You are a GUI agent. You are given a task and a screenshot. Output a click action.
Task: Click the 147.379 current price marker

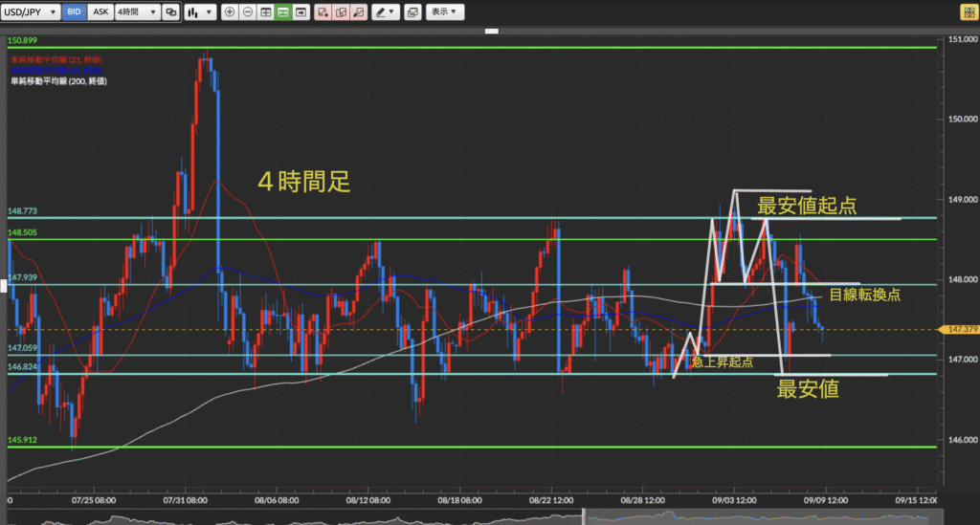pos(959,329)
